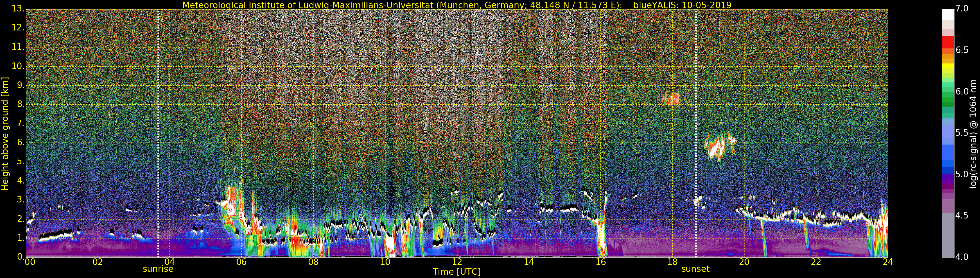Click the yellow segment of the colorbar
This screenshot has width=980, height=278.
tap(948, 66)
